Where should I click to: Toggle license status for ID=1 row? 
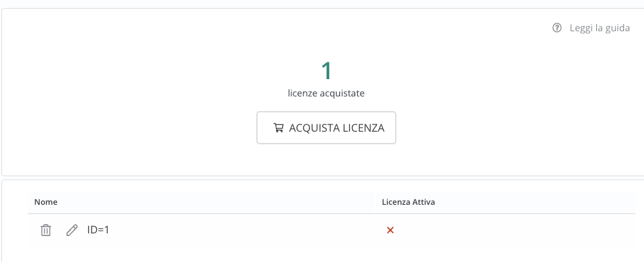pyautogui.click(x=390, y=230)
